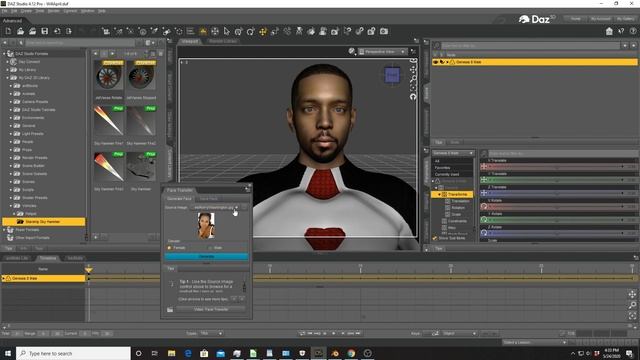Select the Translation tree item

tap(460, 201)
